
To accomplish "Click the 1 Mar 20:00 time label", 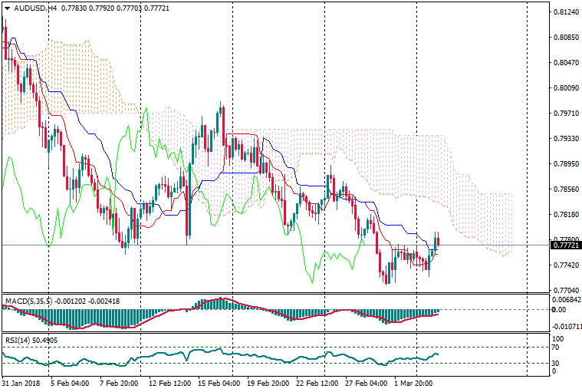I will 412,381.
